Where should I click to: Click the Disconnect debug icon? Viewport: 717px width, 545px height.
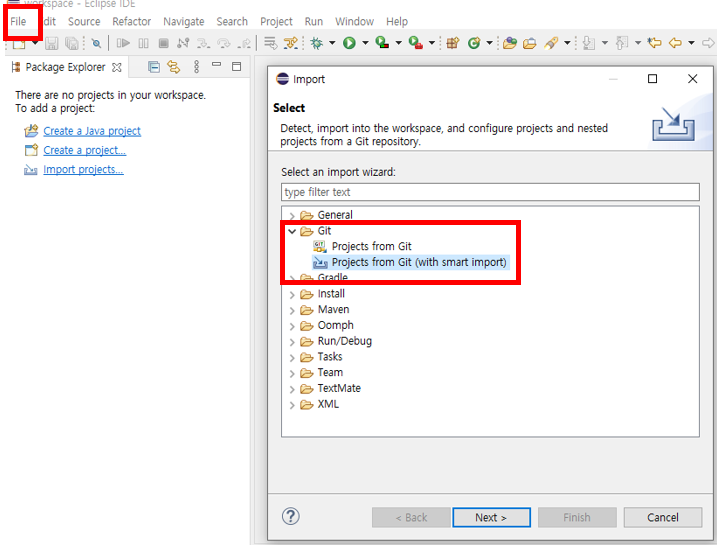(x=183, y=43)
